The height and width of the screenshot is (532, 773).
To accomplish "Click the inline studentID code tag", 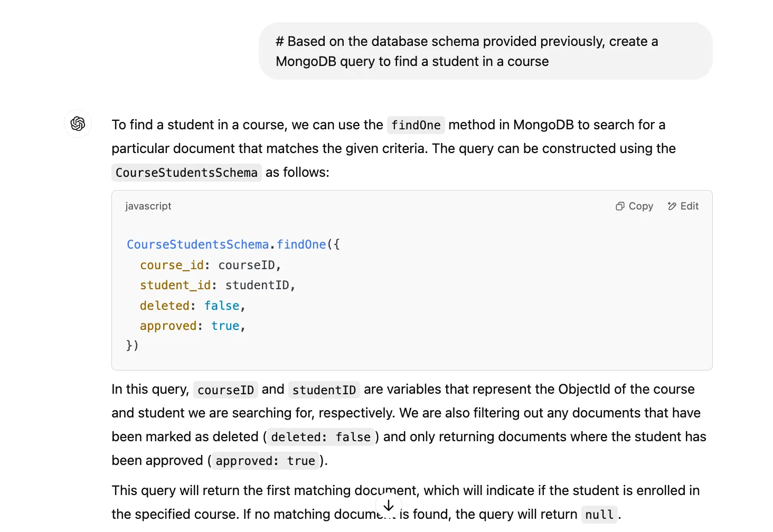I will [x=324, y=390].
